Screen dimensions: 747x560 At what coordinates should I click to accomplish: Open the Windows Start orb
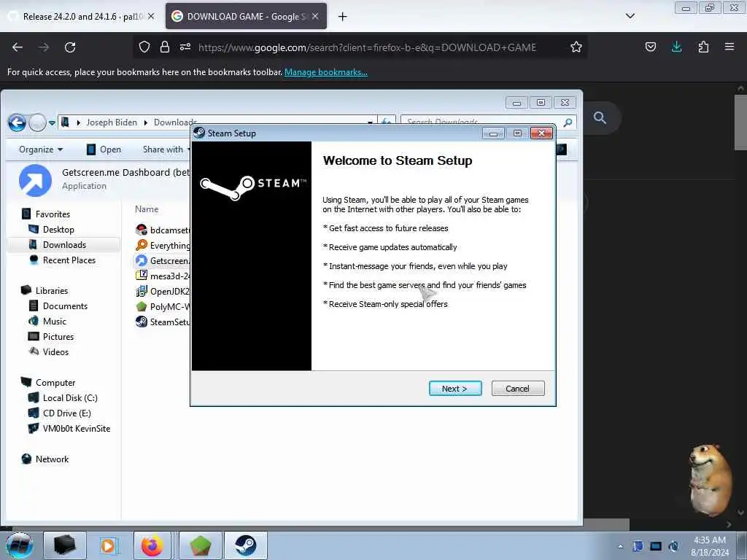(20, 545)
